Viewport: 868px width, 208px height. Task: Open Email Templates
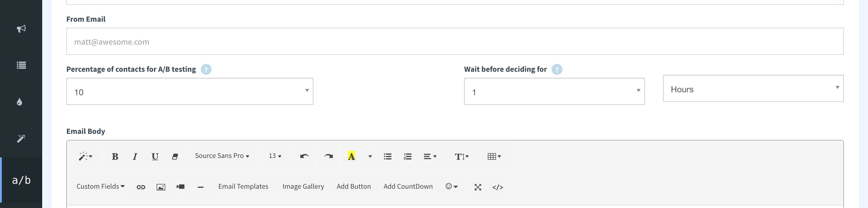coord(243,187)
